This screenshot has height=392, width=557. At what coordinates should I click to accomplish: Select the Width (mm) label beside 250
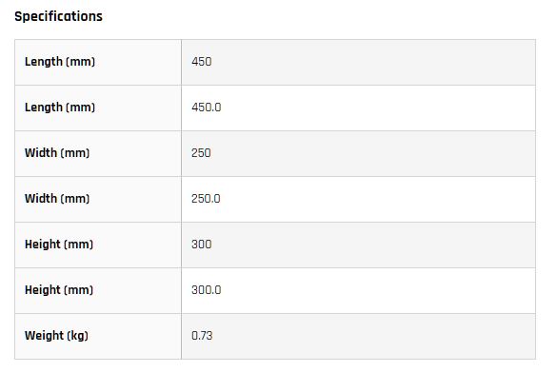(x=57, y=153)
